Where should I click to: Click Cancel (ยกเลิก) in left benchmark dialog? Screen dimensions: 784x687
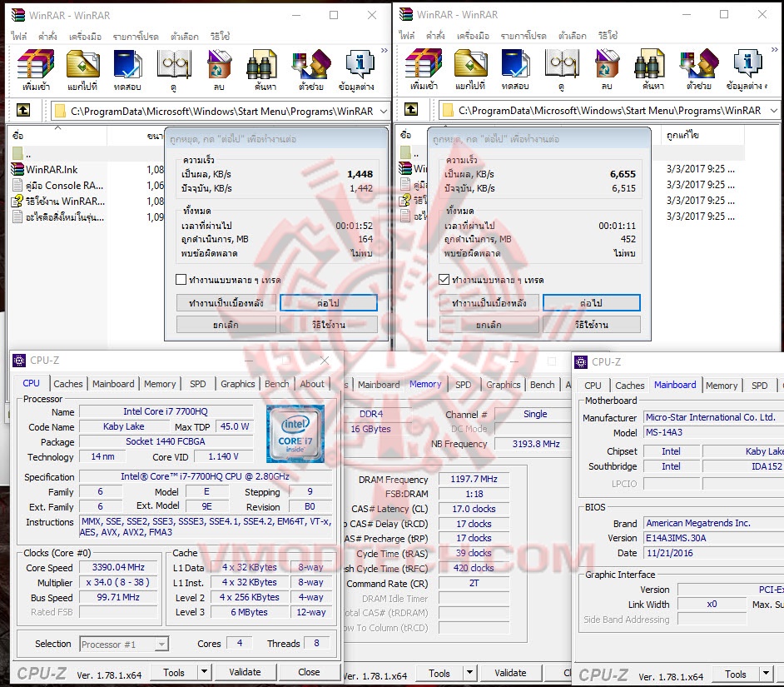[226, 325]
